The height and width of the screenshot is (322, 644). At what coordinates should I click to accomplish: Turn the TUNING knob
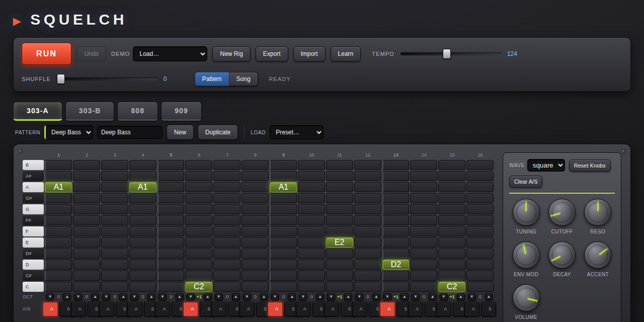pos(526,212)
